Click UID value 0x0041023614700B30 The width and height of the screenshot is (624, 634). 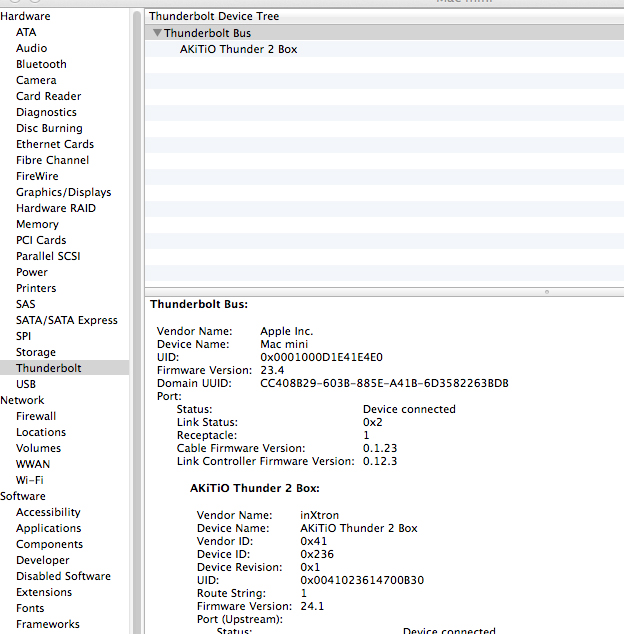click(362, 580)
